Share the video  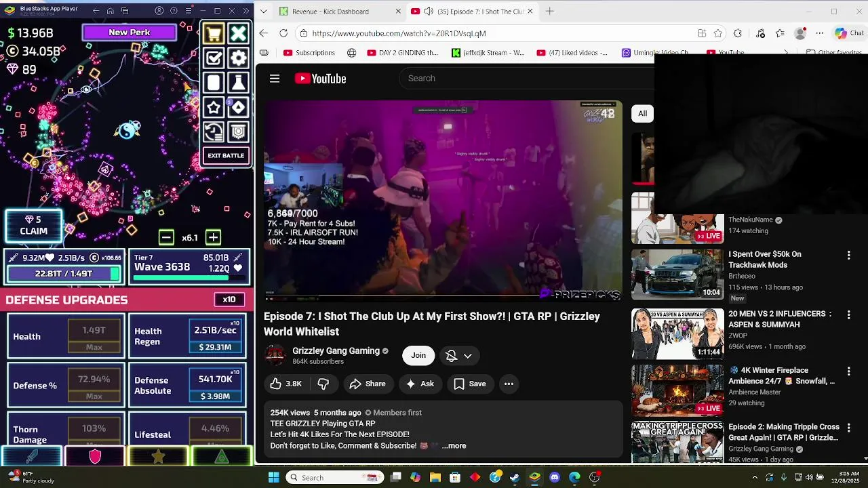pos(368,384)
